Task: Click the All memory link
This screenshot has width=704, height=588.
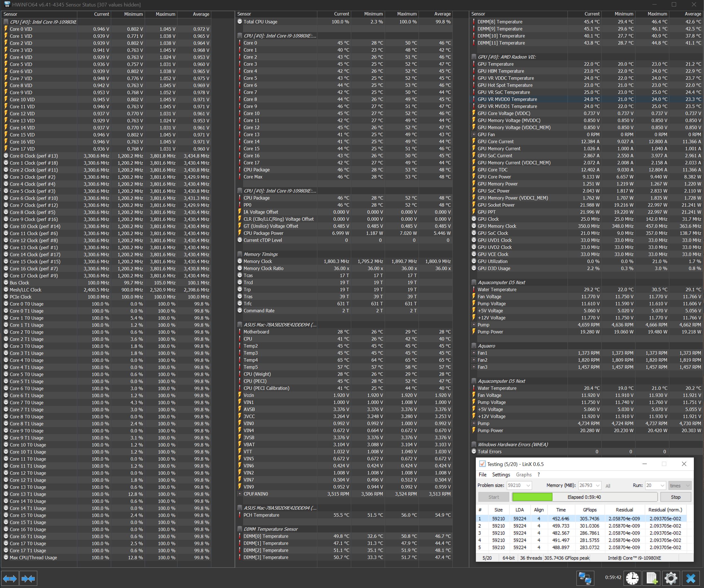Action: (608, 486)
